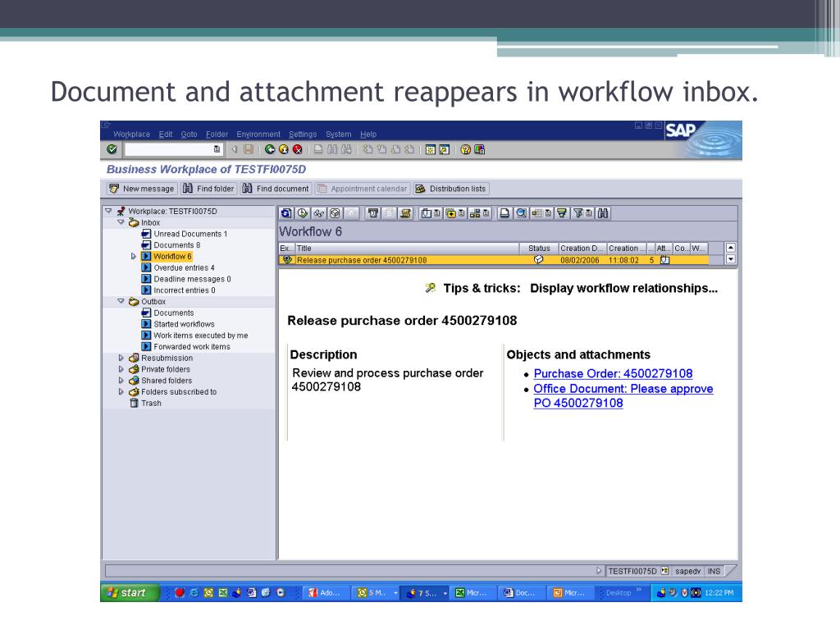Click the Display glasses icon in worklist toolbar
Viewport: 840px width, 630px height.
click(319, 213)
